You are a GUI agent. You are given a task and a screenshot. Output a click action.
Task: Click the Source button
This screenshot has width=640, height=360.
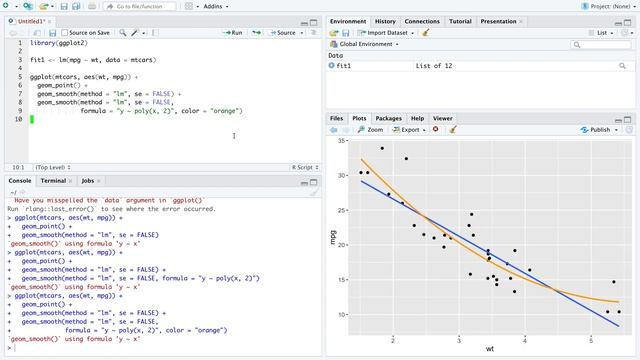pyautogui.click(x=283, y=33)
